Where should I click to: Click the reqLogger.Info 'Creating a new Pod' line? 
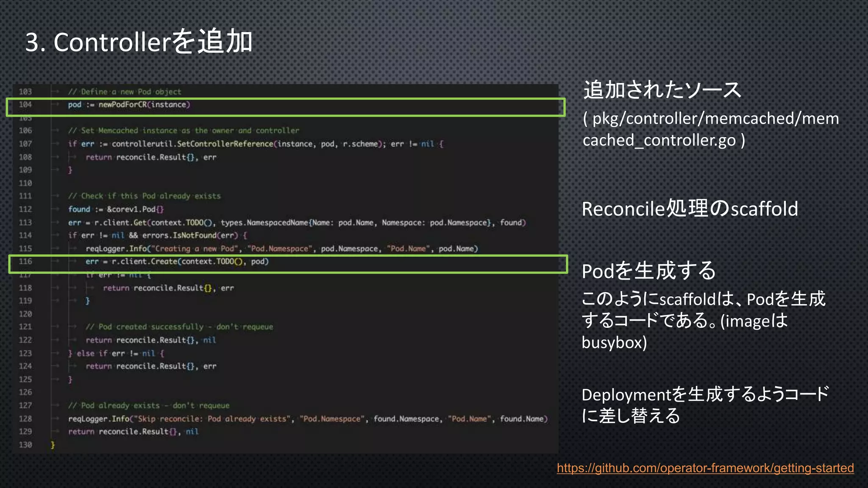(282, 249)
